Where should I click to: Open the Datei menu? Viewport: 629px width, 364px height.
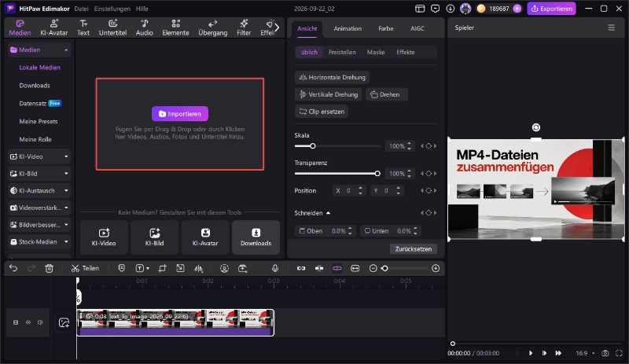tap(81, 9)
